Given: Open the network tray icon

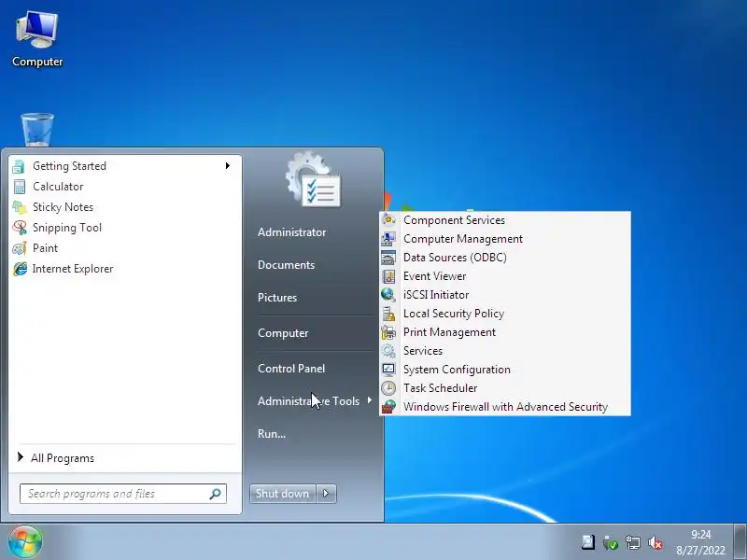Looking at the screenshot, I should pos(633,542).
